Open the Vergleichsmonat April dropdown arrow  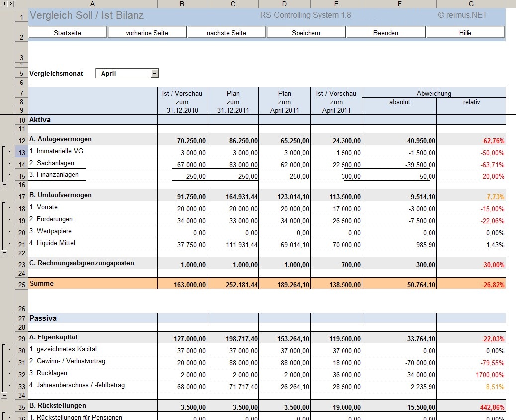tap(154, 73)
